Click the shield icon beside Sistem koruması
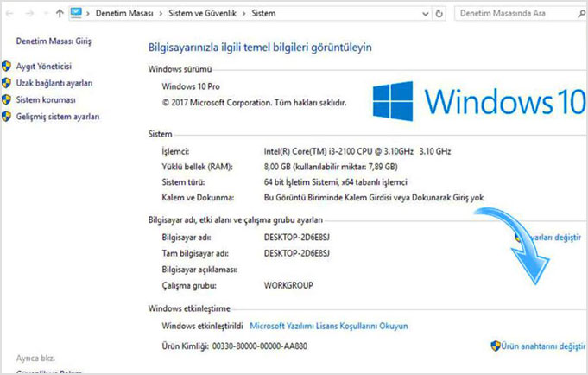 click(x=7, y=99)
